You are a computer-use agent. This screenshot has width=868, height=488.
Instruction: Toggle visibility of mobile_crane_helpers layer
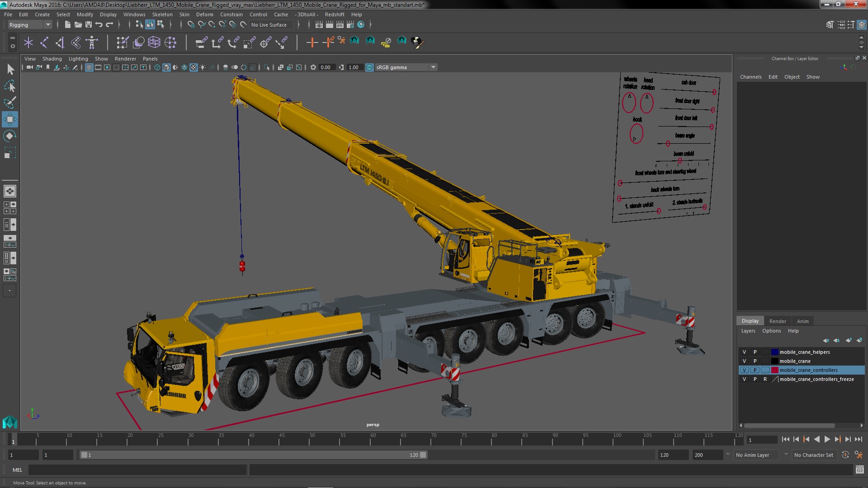tap(744, 352)
